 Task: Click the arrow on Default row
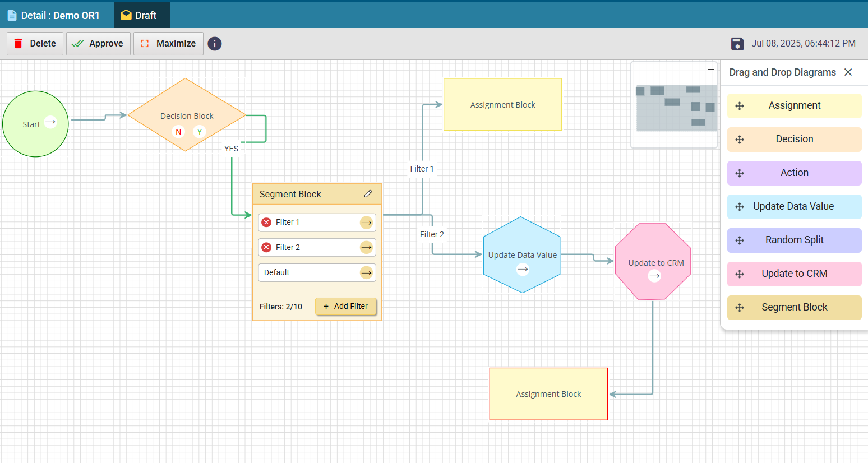(366, 273)
